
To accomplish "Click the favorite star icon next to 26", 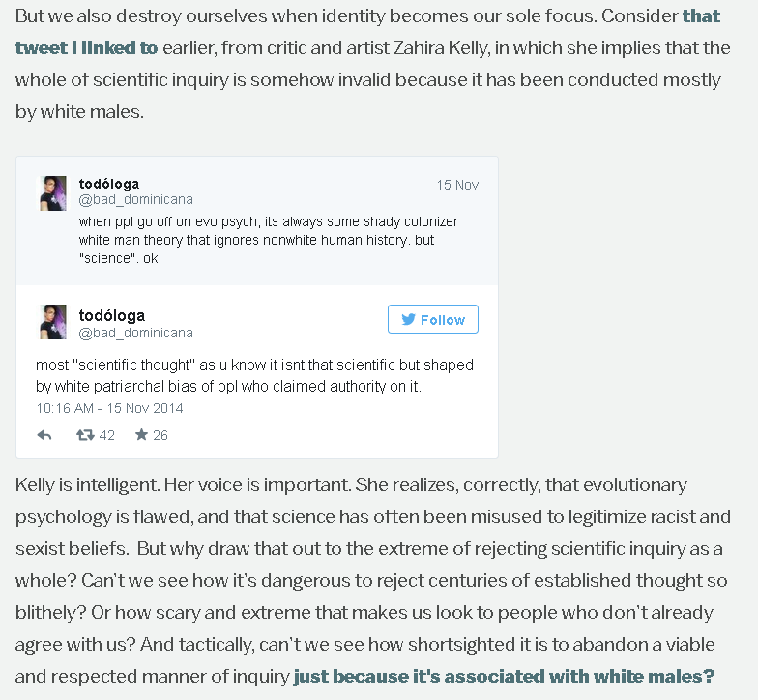I will pos(141,435).
